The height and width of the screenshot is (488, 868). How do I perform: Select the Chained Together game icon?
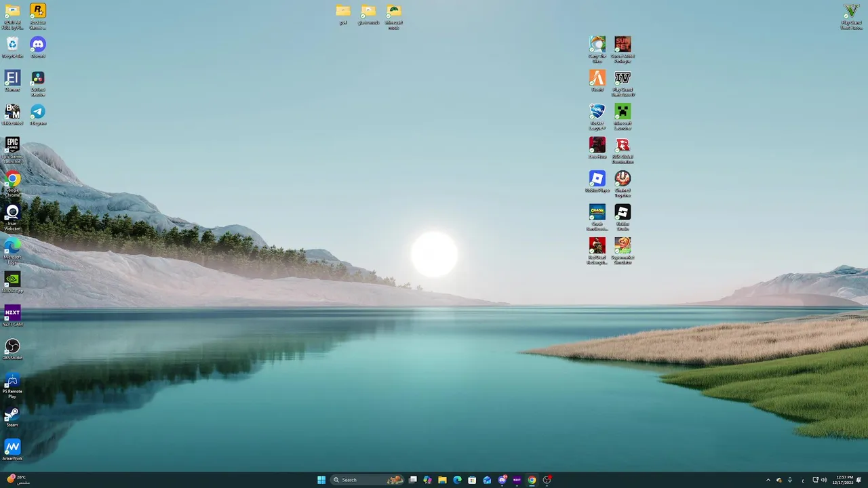623,184
